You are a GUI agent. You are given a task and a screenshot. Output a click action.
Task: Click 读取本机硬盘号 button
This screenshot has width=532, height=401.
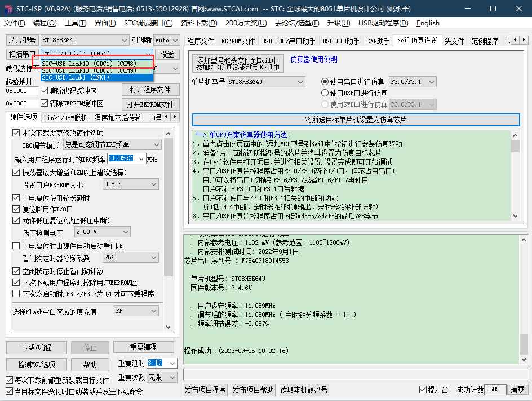pos(304,390)
